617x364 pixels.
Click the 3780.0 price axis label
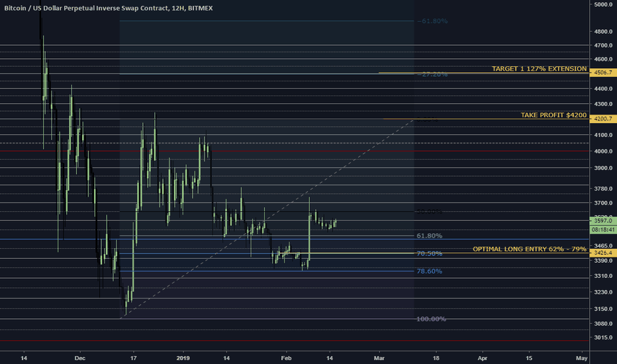tap(603, 189)
